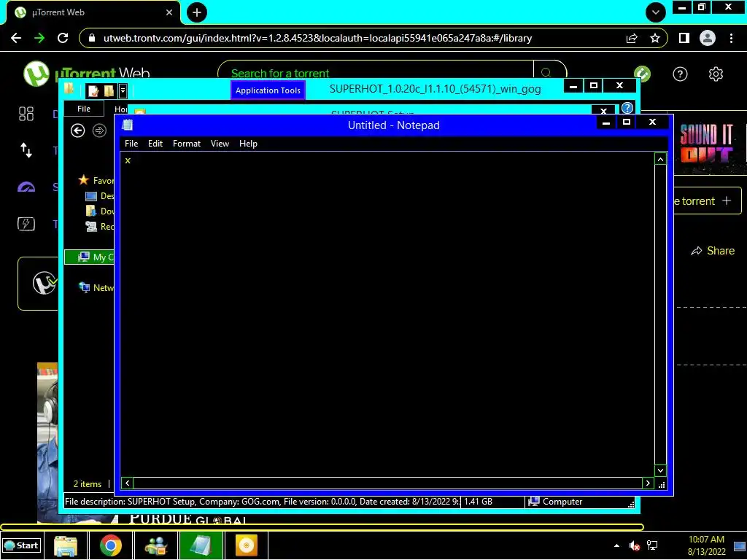Open the Chrome tab search dropdown
This screenshot has width=747, height=560.
pos(656,12)
